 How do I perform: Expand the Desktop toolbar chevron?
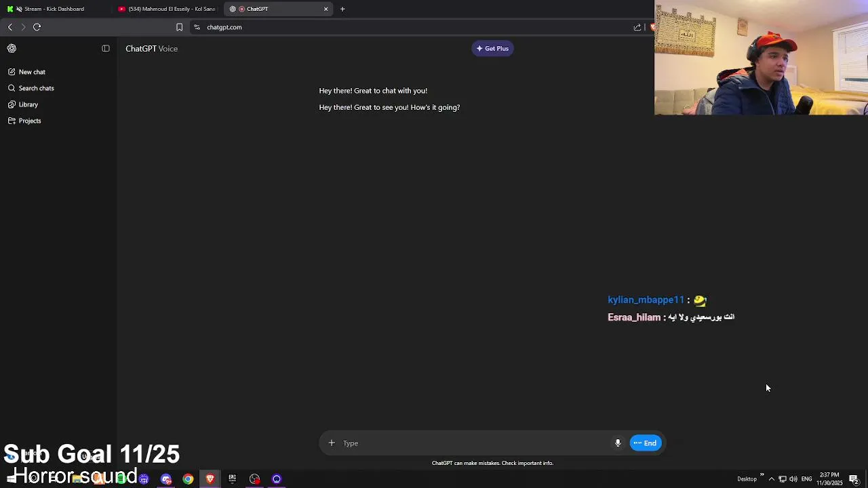click(762, 474)
